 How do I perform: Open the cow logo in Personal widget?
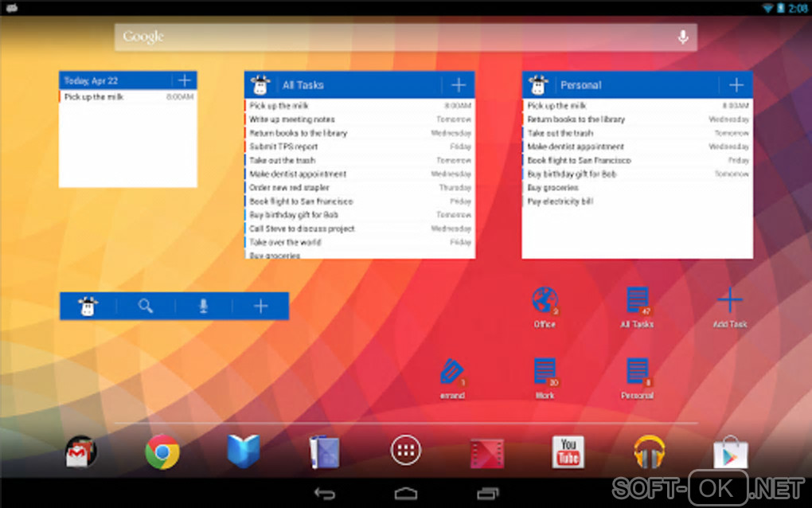(x=538, y=85)
